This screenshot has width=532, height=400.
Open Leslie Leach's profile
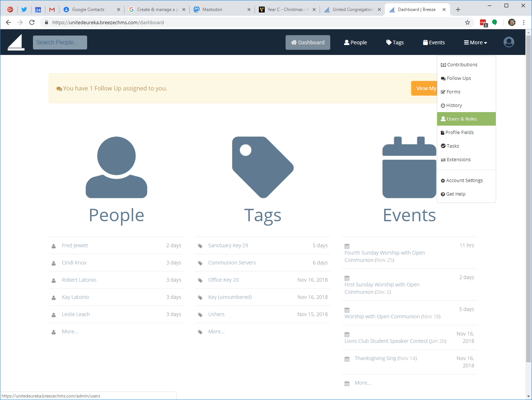pos(76,314)
